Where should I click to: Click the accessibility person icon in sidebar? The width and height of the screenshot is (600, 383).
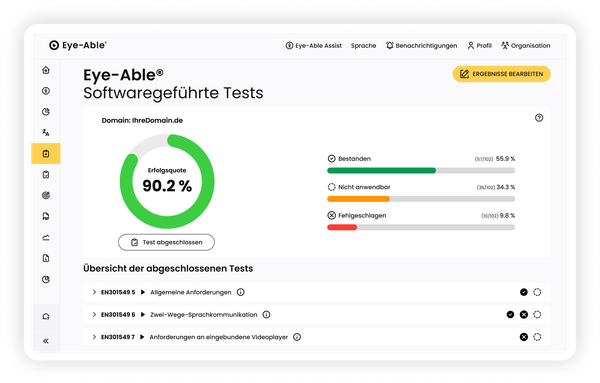[46, 91]
